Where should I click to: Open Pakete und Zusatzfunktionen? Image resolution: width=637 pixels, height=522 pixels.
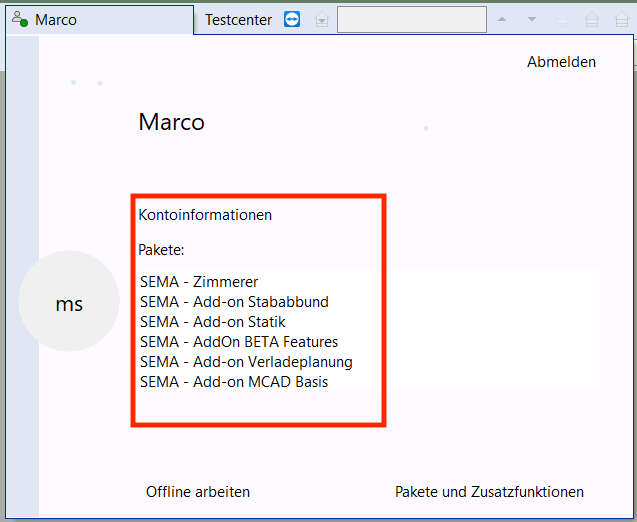489,492
